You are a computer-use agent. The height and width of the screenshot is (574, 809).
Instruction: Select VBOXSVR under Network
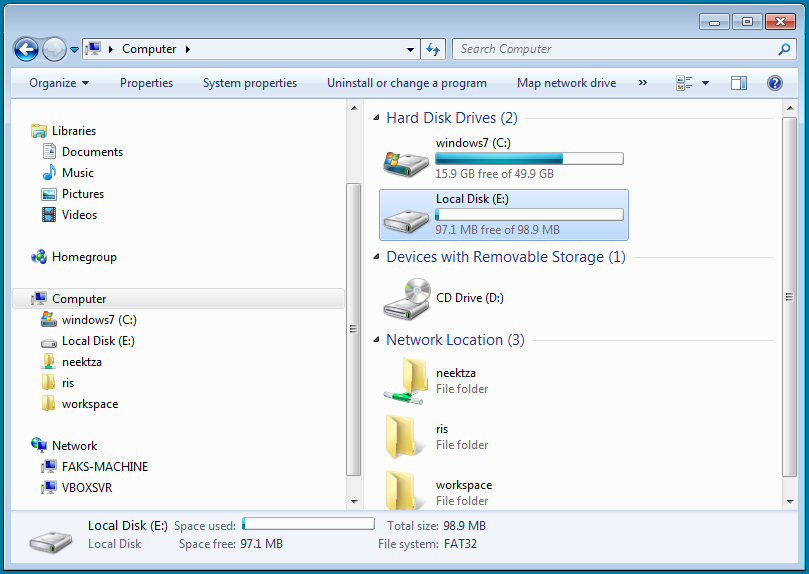point(87,488)
